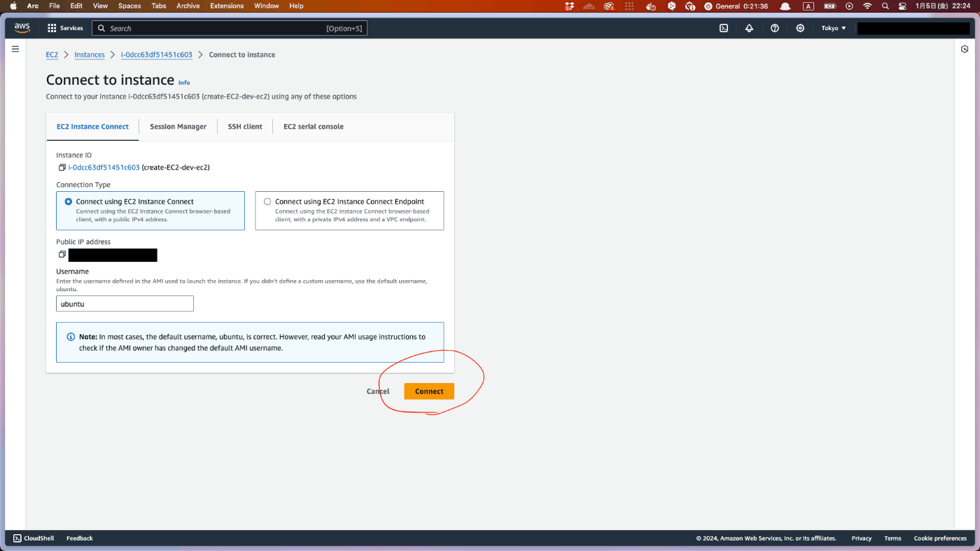
Task: Open the Apple menu
Action: click(x=13, y=6)
